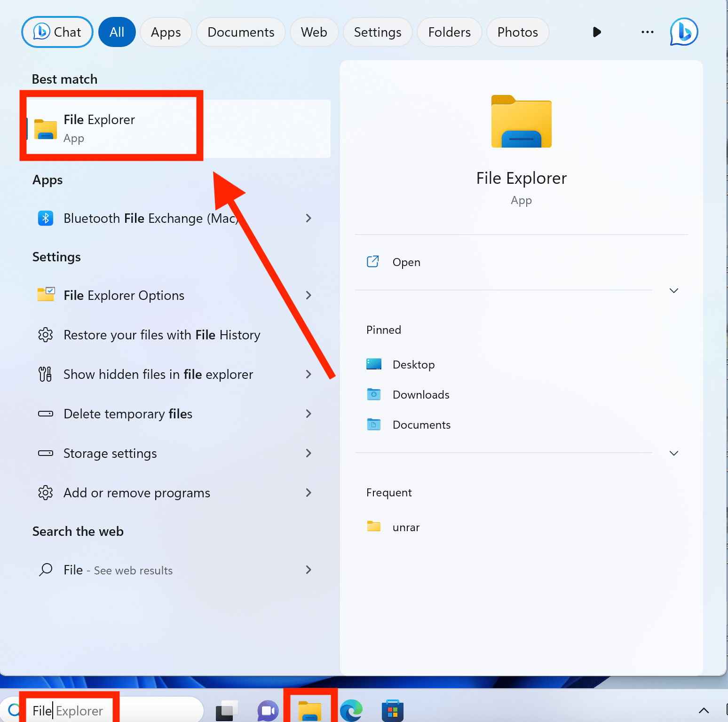This screenshot has height=722, width=728.
Task: Open File Explorer Options settings
Action: pos(123,295)
